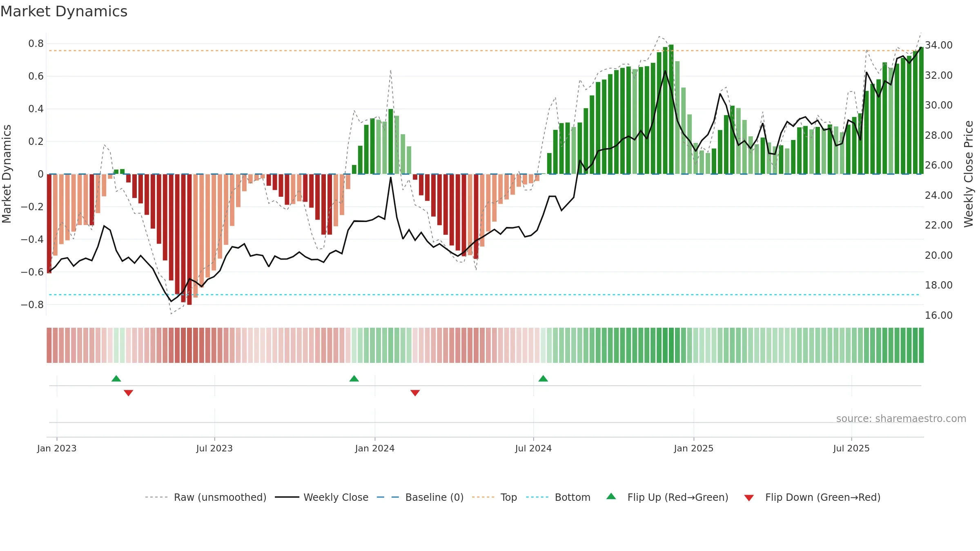980x551 pixels.
Task: Click the cyan dashed Bottom legend line sample
Action: coord(537,497)
